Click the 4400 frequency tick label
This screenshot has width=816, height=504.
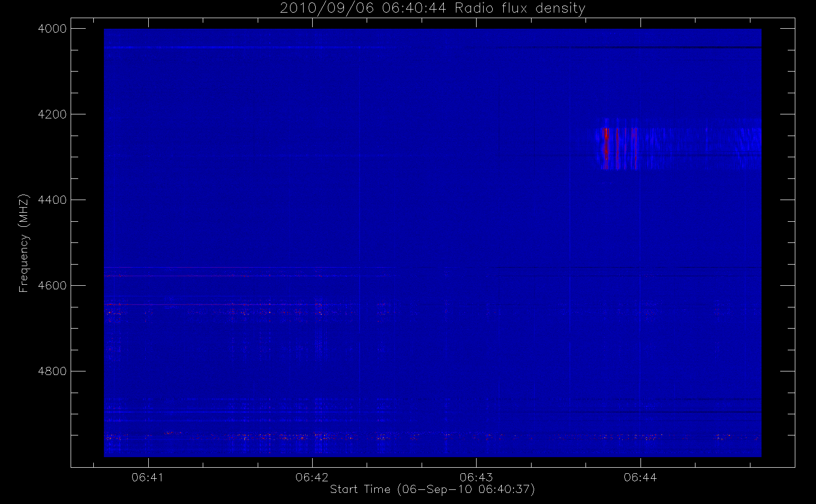[x=52, y=200]
